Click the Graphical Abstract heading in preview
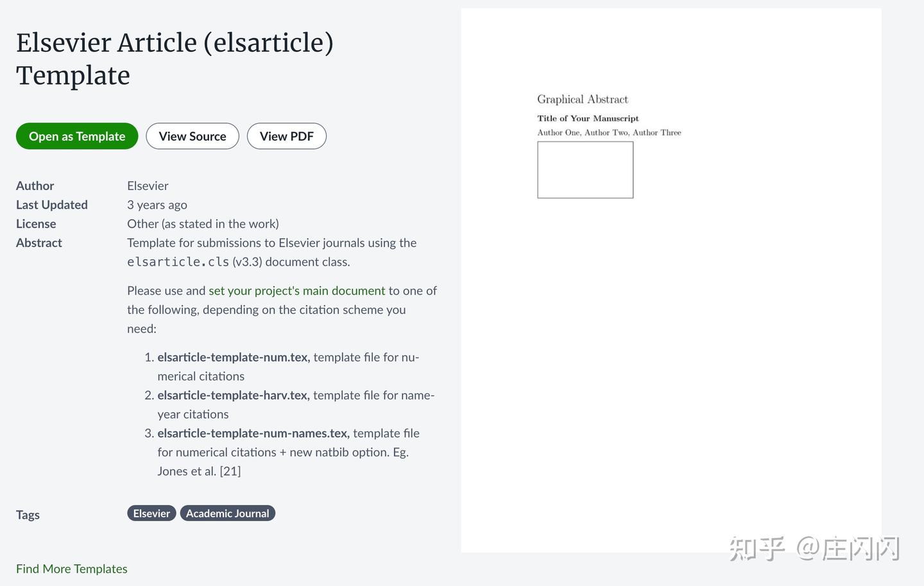924x586 pixels. [x=583, y=99]
